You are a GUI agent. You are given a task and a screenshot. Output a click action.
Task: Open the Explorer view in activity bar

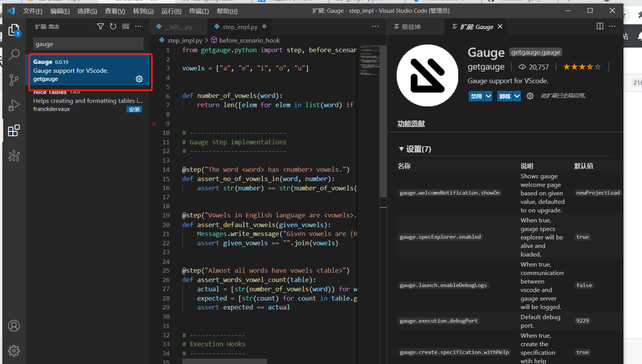14,30
